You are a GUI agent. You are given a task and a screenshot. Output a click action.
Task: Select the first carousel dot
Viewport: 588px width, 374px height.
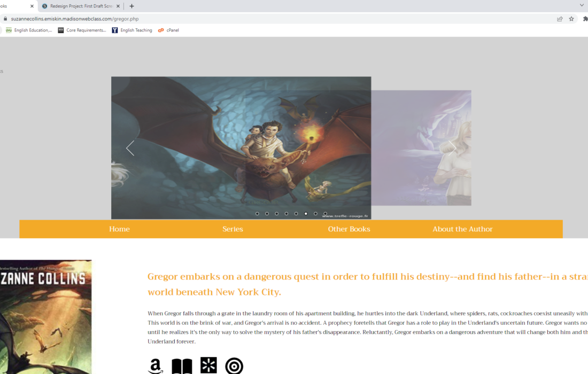coord(257,214)
